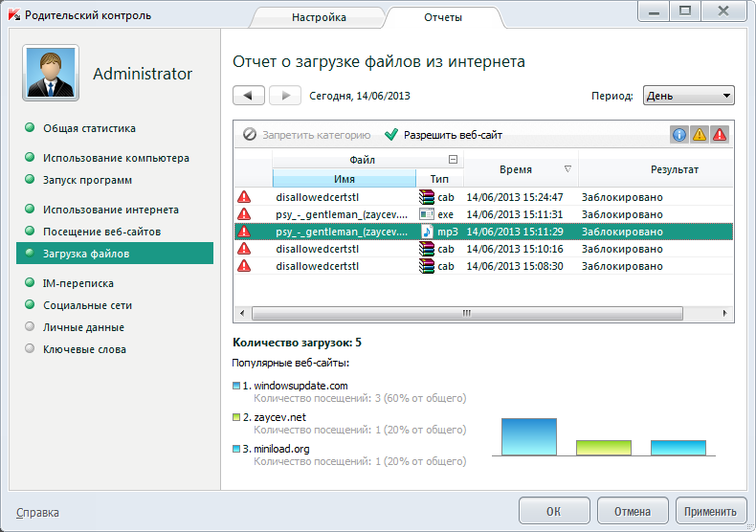Click red alert icon on 15:08:30 row
Screen dimensions: 756x532
point(244,266)
